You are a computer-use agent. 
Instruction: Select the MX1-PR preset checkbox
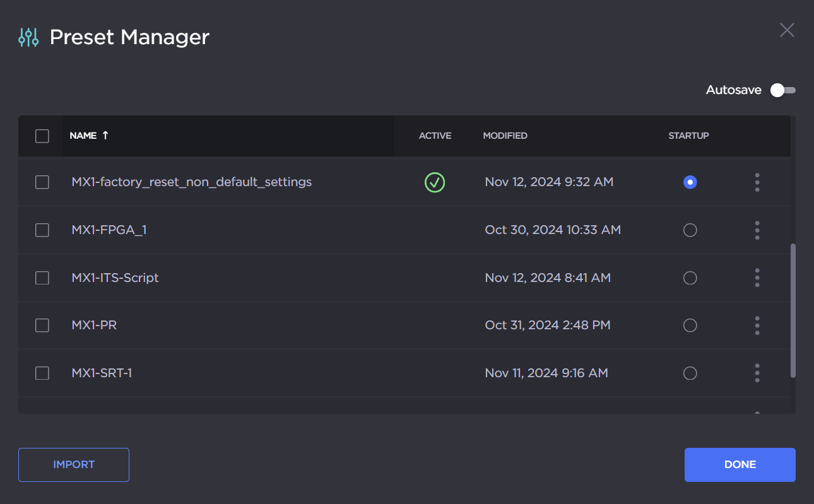click(42, 325)
